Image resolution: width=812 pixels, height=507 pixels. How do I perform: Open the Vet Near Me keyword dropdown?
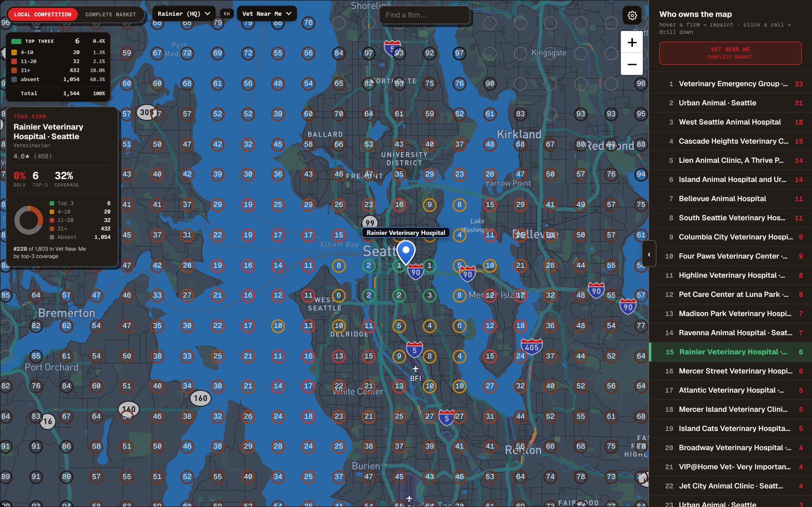coord(267,14)
